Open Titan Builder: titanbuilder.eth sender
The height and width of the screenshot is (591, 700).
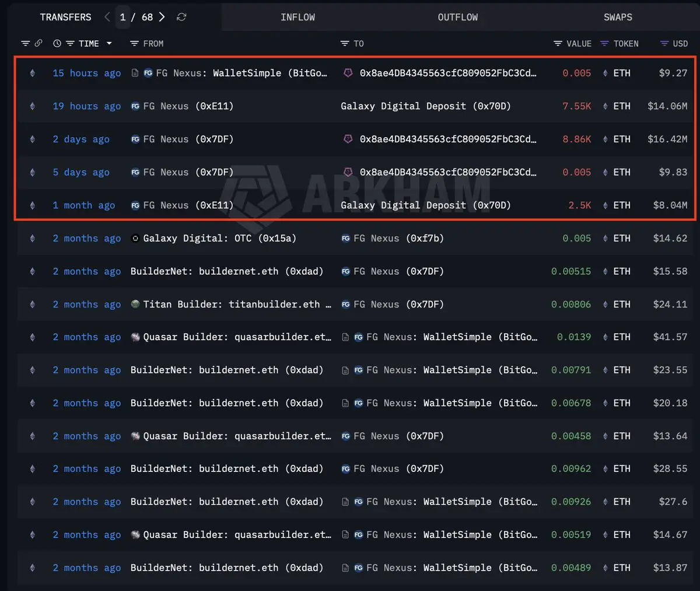(x=237, y=304)
